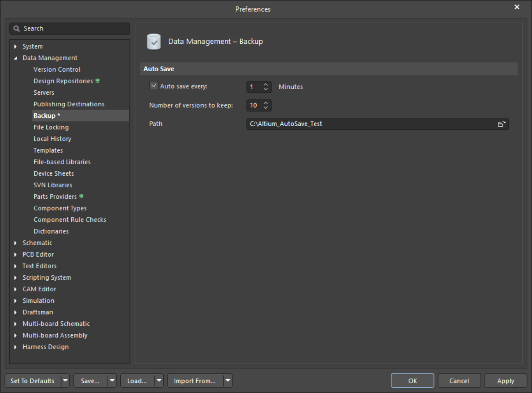Expand the Text Editors category
The image size is (532, 393).
click(x=16, y=266)
